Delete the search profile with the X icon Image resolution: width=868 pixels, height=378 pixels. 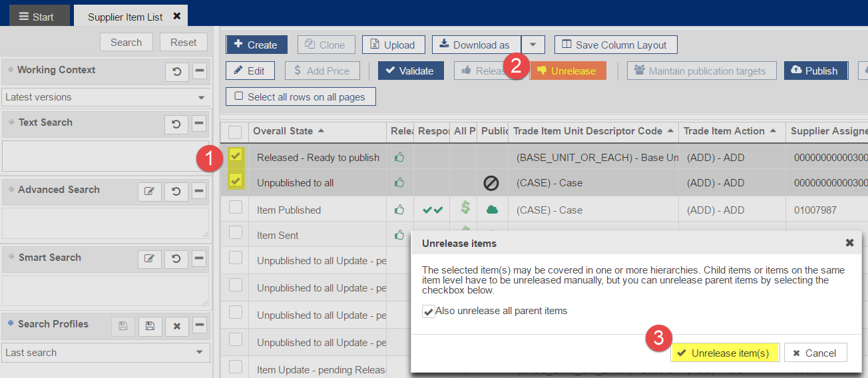coord(176,326)
